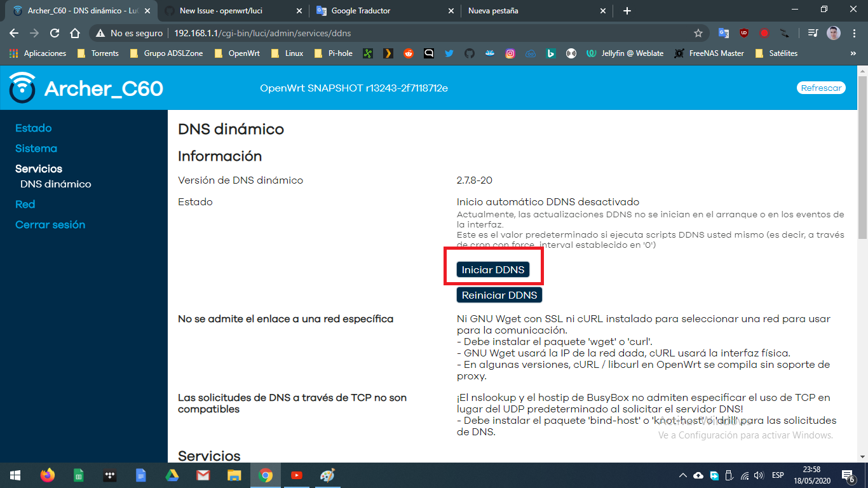The height and width of the screenshot is (488, 868).
Task: Open the GitHub bookmark icon
Action: coord(470,53)
